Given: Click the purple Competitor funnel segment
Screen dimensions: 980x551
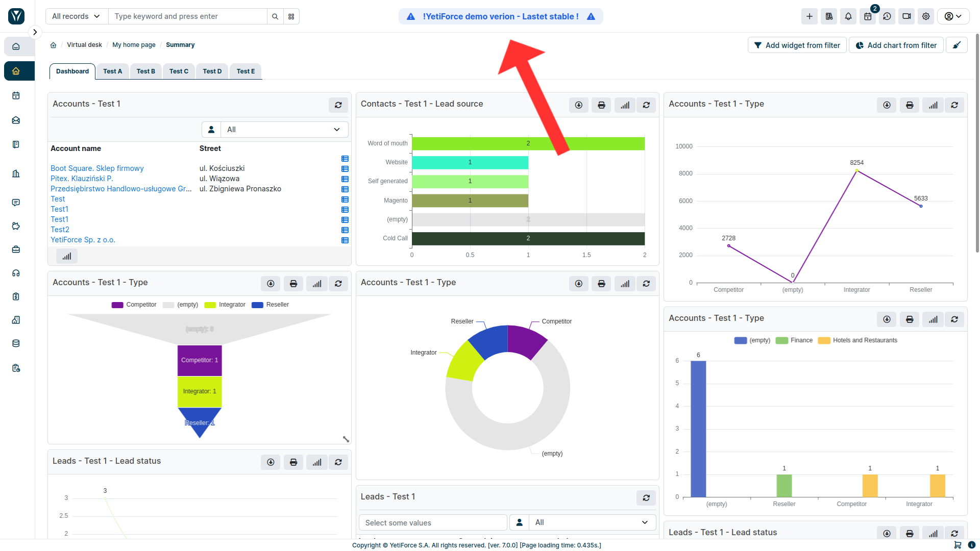Looking at the screenshot, I should pos(200,360).
